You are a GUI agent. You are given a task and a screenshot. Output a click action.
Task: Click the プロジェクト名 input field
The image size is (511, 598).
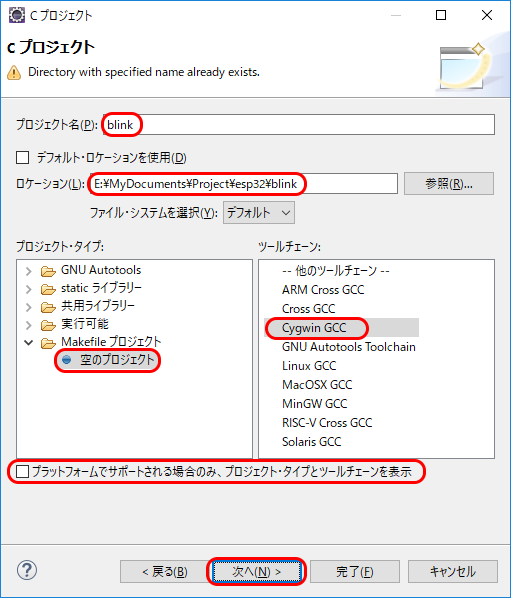point(299,124)
